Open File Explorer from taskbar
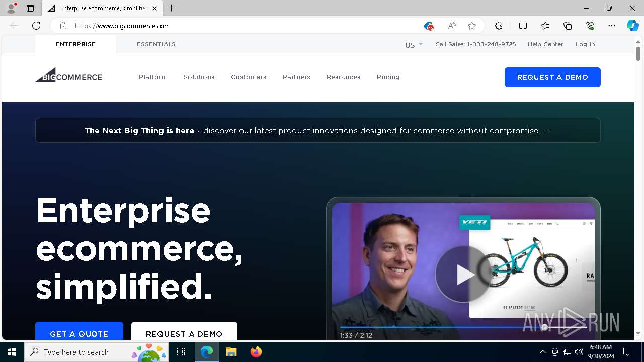This screenshot has width=644, height=362. click(x=231, y=352)
